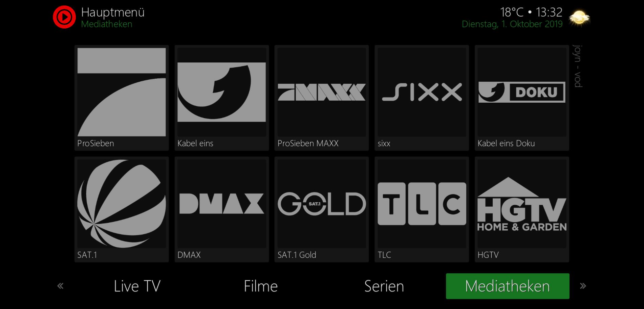The width and height of the screenshot is (644, 309).
Task: Click the red play logo in header
Action: (64, 17)
